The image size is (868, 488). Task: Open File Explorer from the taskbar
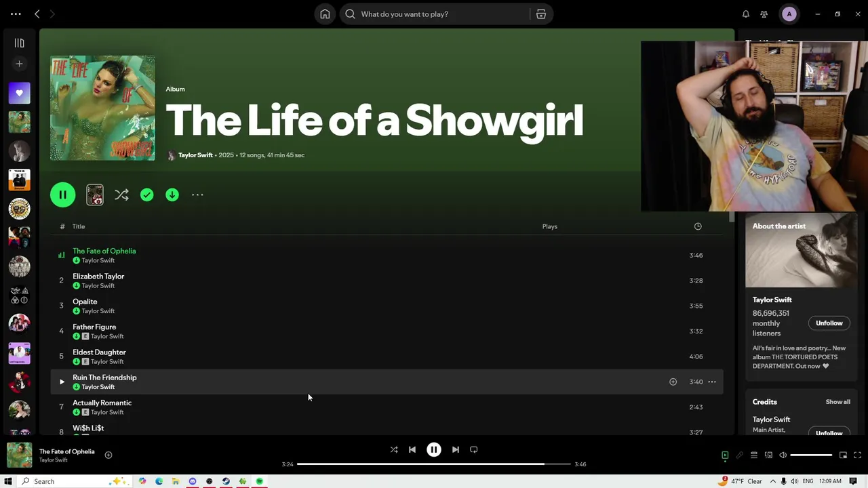[176, 481]
